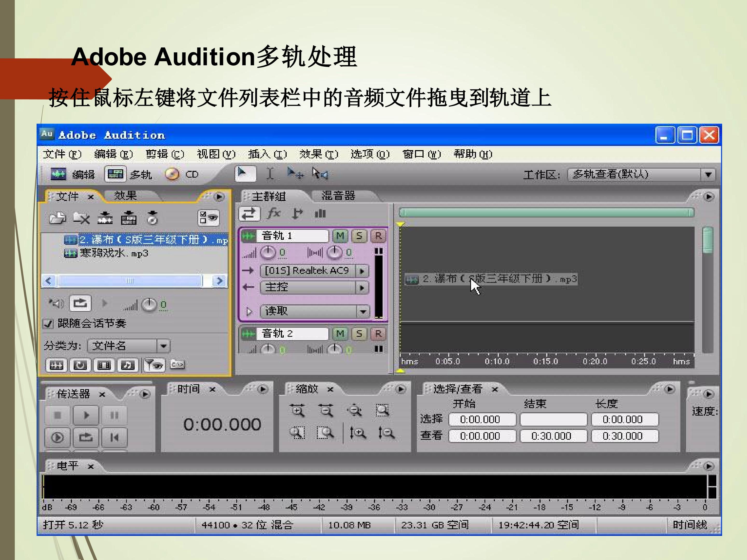Switch to the 混音器 mixer tab

point(338,196)
